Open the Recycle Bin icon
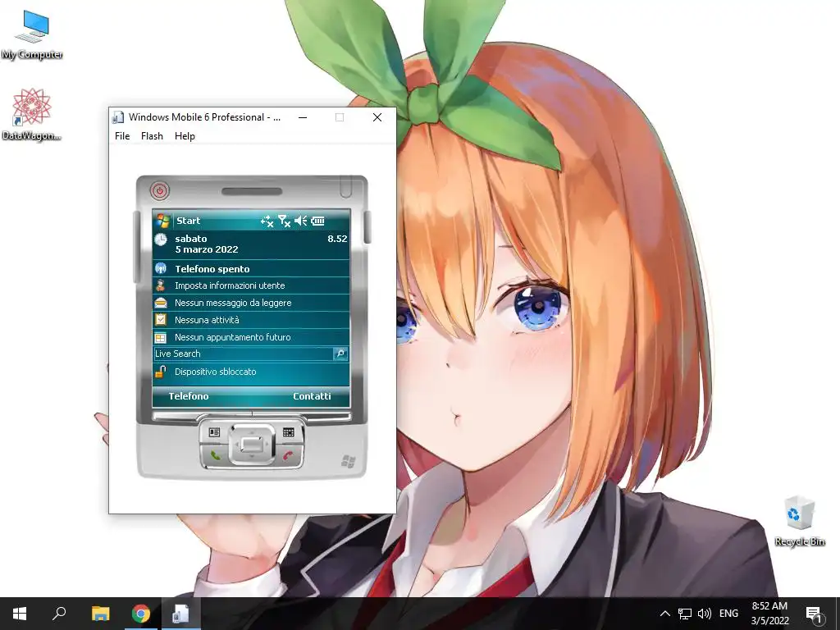This screenshot has width=840, height=630. (799, 521)
